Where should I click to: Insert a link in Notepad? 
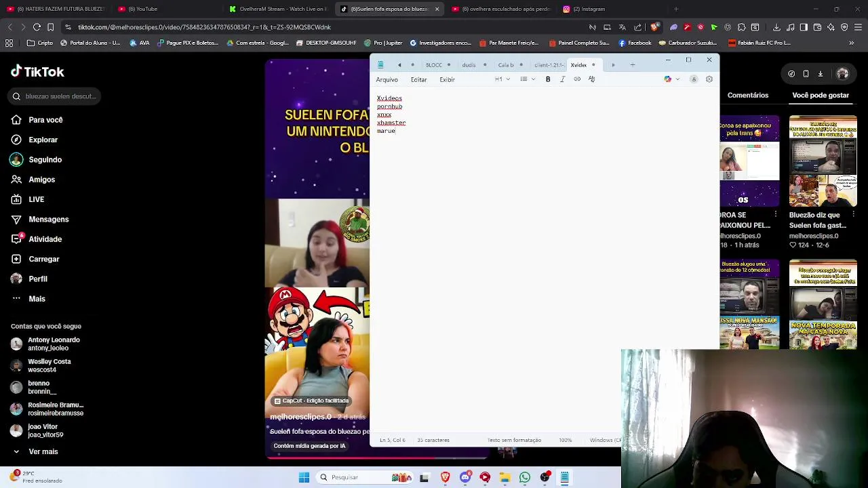[x=577, y=79]
